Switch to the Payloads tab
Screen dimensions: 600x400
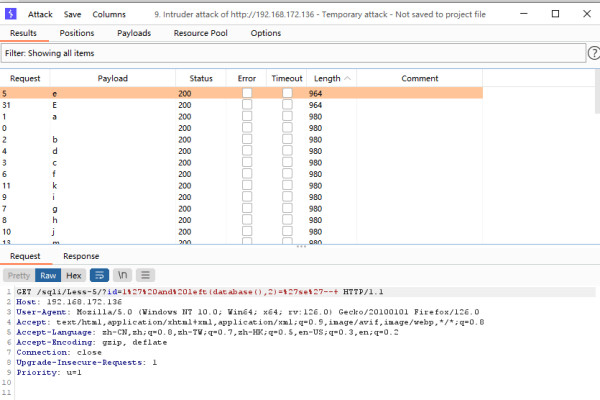tap(134, 33)
